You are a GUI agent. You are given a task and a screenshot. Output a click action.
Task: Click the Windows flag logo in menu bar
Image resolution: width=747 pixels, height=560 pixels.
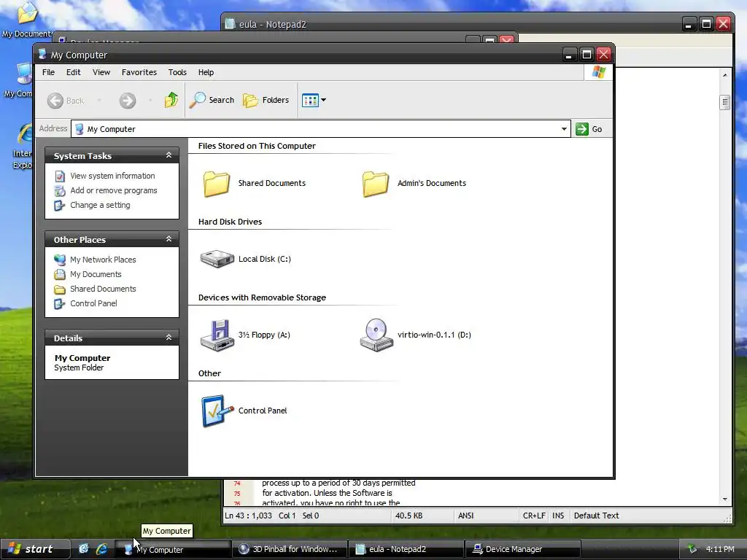[599, 72]
